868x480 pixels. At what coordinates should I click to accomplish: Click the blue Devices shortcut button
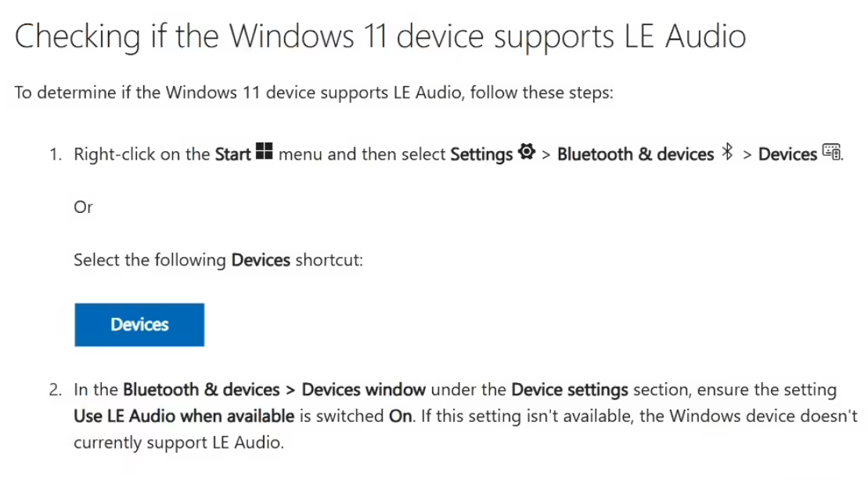[139, 325]
